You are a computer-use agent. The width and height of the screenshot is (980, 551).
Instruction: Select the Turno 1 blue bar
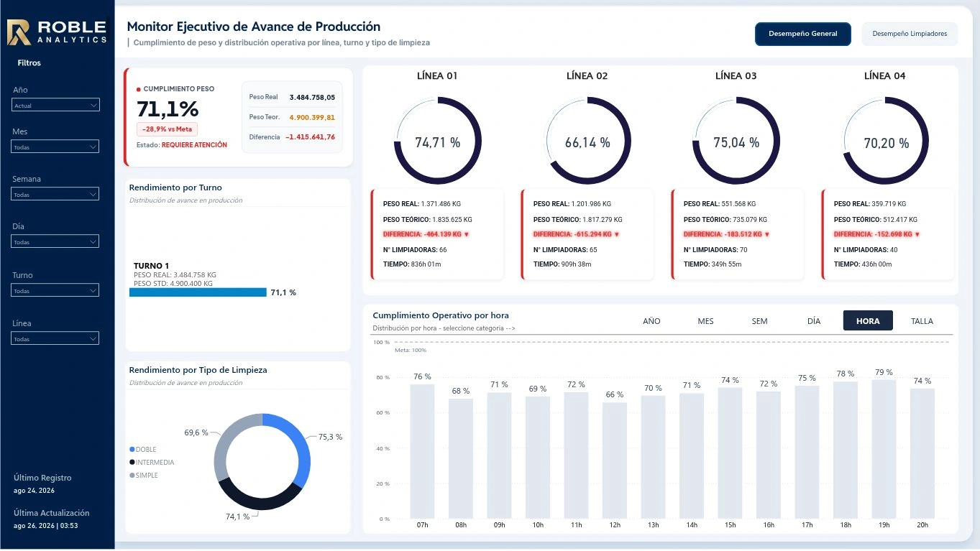[x=198, y=292]
